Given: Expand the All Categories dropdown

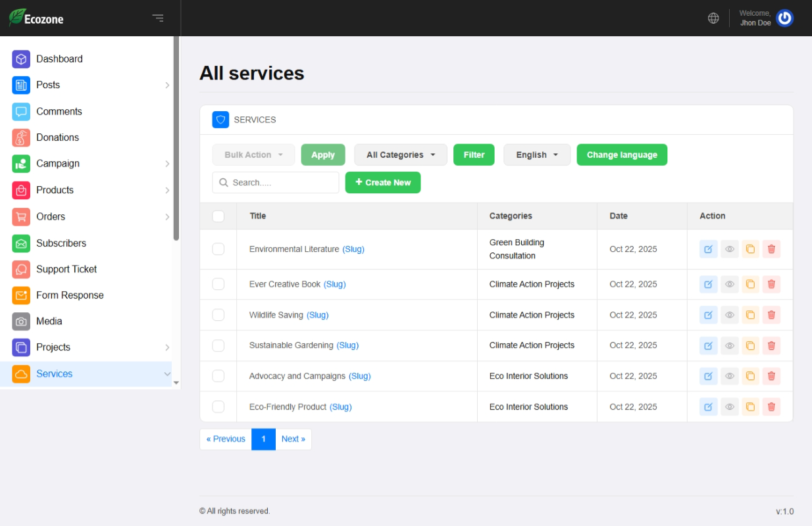Looking at the screenshot, I should pos(401,155).
